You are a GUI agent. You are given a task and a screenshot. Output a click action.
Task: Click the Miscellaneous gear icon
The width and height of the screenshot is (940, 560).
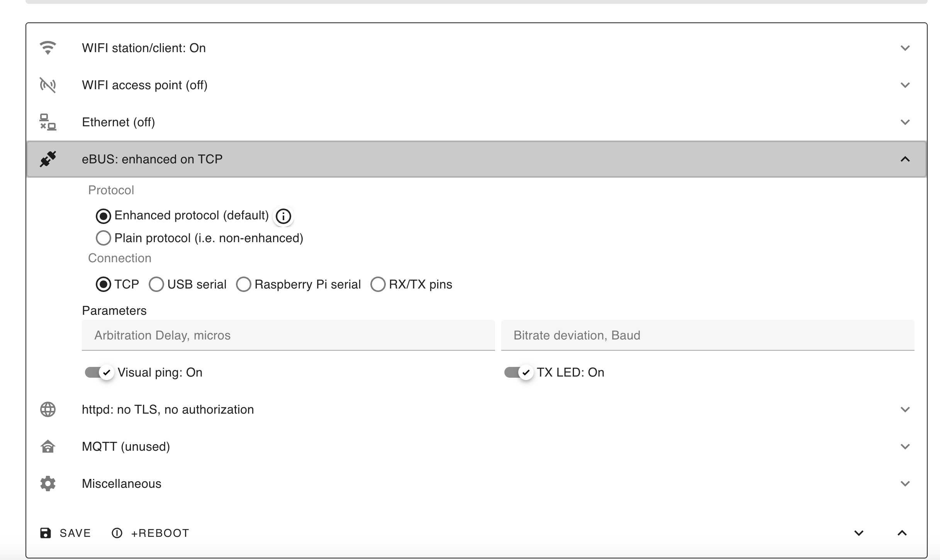click(48, 484)
